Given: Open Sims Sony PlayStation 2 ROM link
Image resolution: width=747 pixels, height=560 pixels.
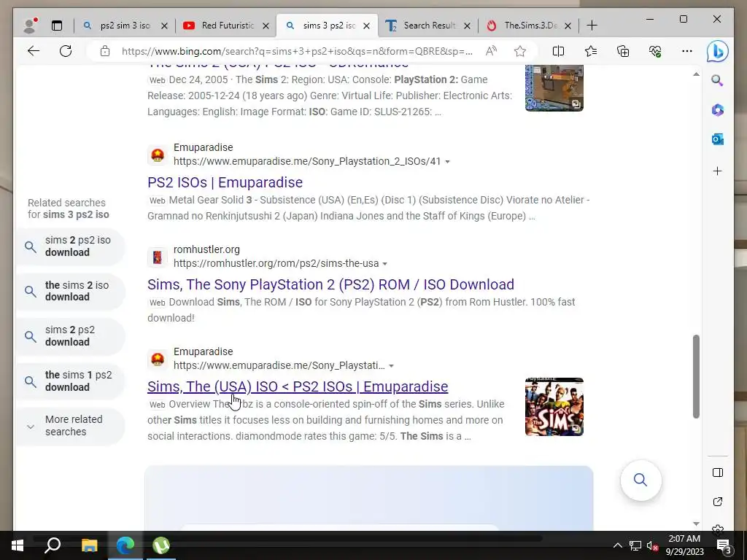Looking at the screenshot, I should click(330, 284).
